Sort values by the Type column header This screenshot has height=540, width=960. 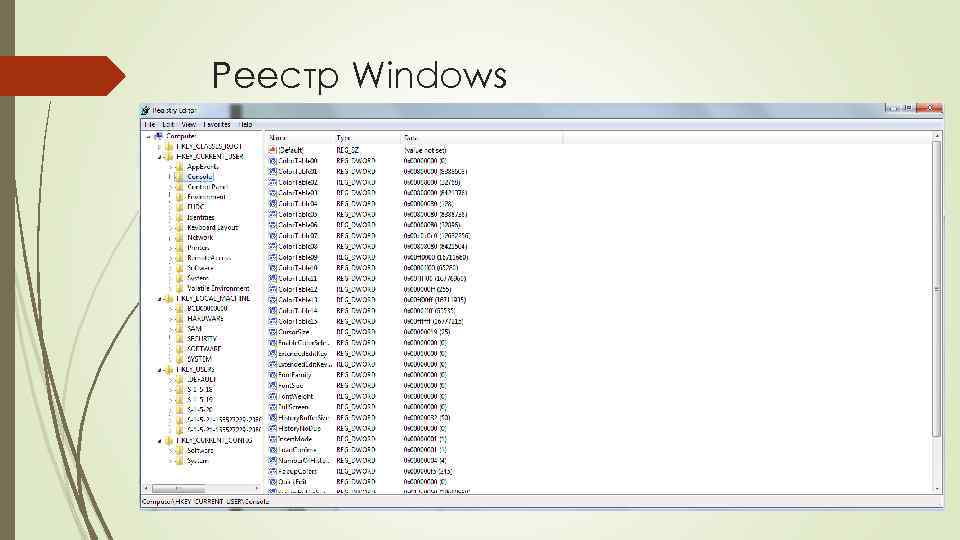pyautogui.click(x=367, y=138)
